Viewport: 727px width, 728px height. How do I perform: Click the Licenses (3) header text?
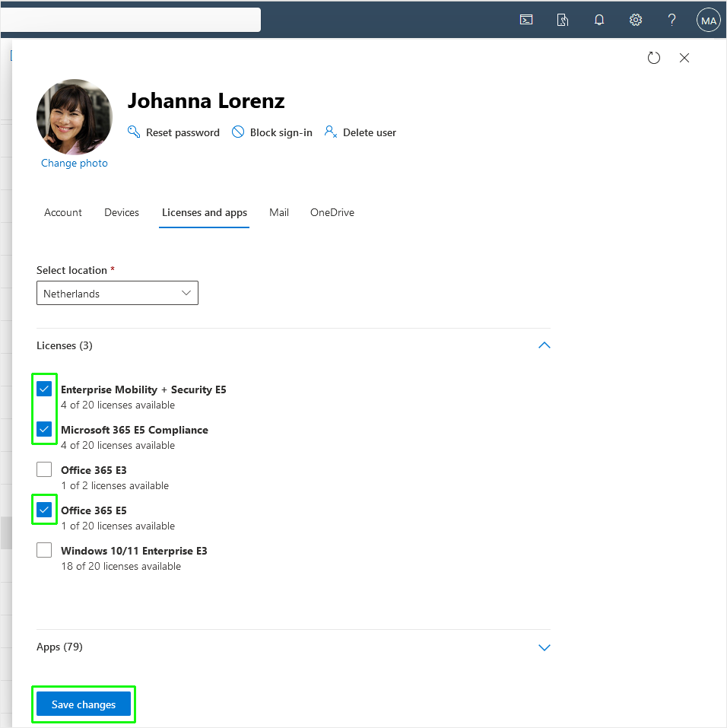click(x=65, y=346)
